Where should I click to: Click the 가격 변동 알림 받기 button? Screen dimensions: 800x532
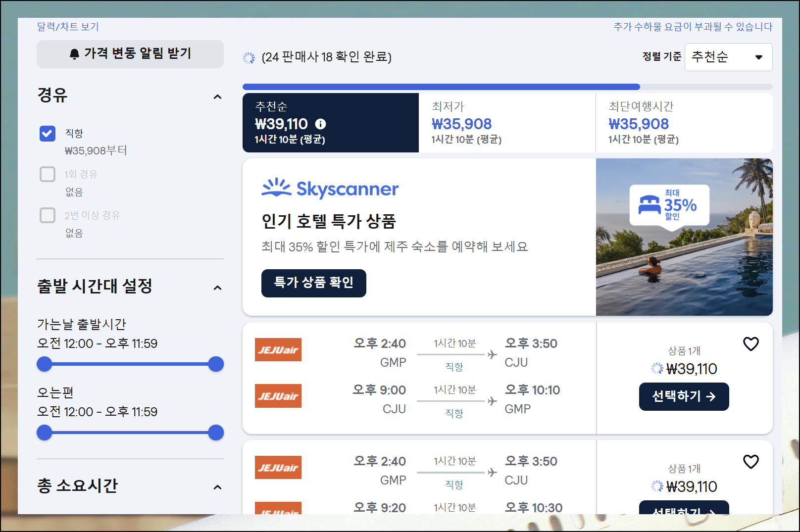(130, 54)
